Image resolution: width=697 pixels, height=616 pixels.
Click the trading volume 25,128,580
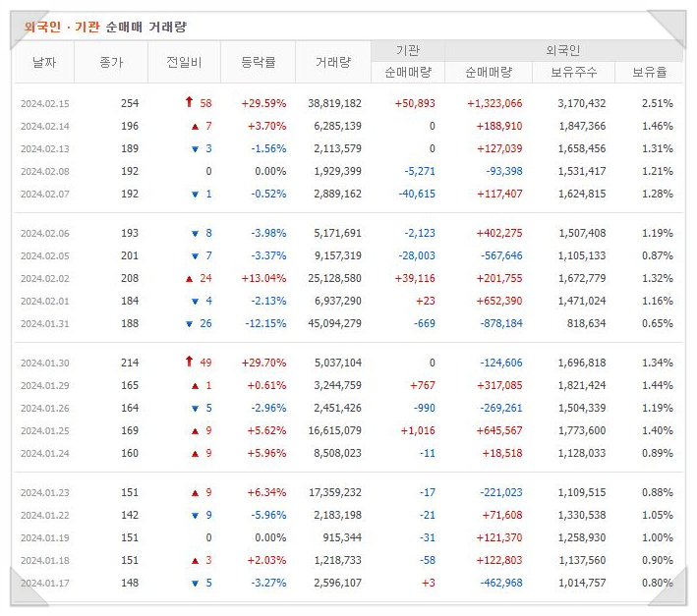click(x=334, y=278)
